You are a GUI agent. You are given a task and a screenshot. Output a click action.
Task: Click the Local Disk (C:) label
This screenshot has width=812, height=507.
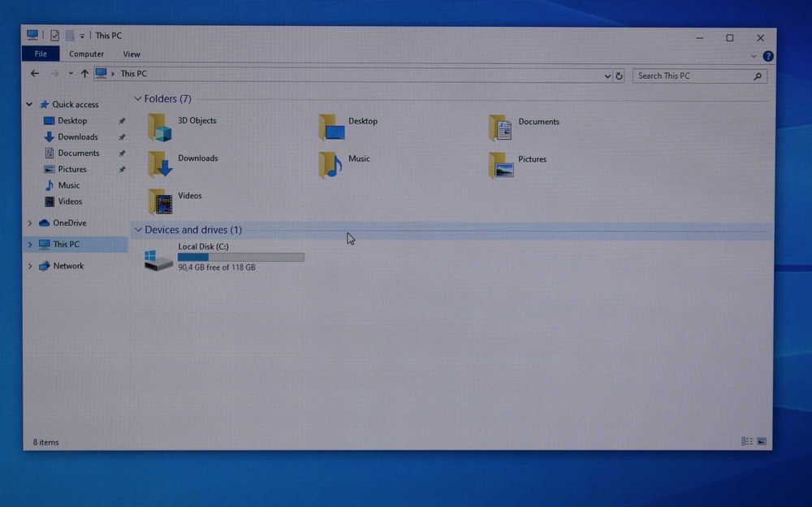[x=203, y=247]
